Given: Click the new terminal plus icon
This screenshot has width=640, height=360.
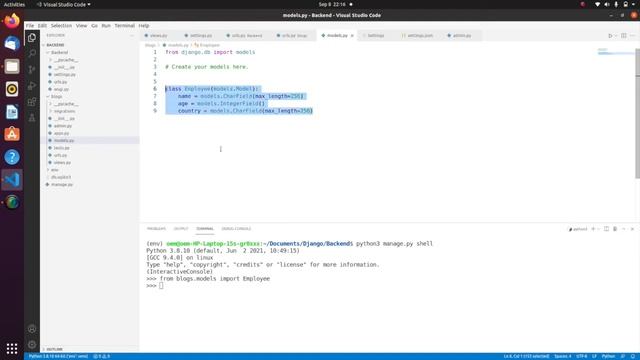Looking at the screenshot, I should pos(593,229).
